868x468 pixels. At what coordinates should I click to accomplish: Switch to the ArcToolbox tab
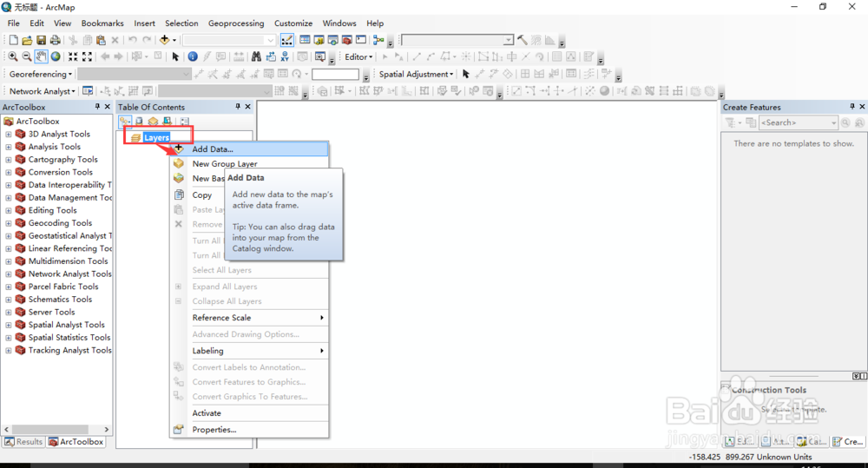(x=76, y=441)
